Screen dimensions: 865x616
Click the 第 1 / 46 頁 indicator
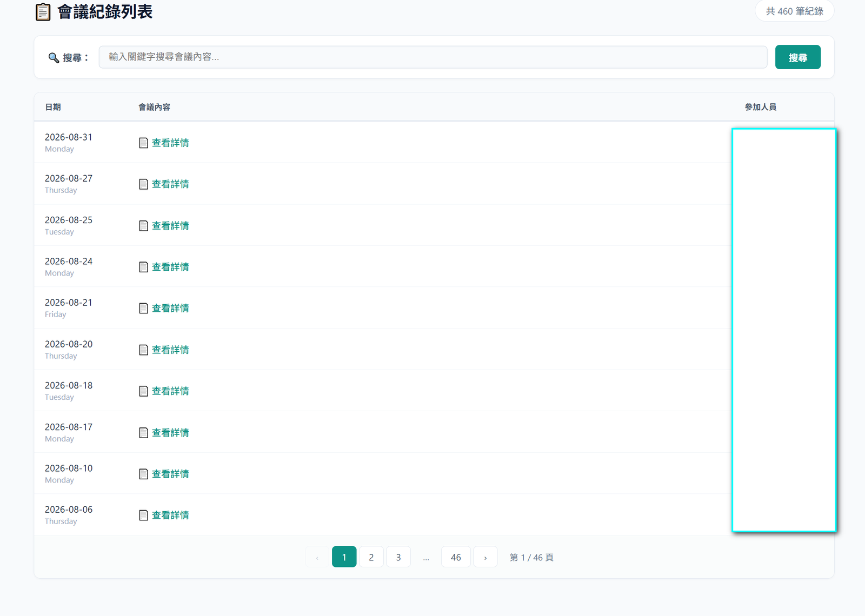(x=531, y=557)
